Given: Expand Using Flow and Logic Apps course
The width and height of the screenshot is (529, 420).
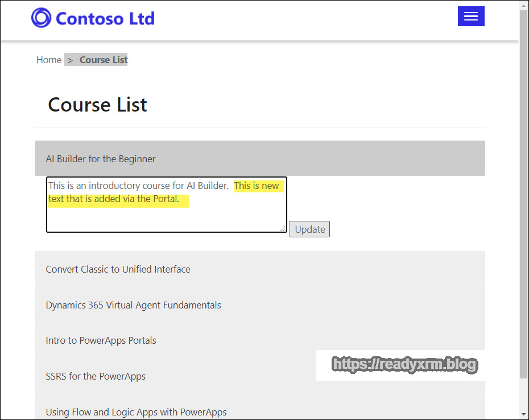Looking at the screenshot, I should [x=136, y=412].
